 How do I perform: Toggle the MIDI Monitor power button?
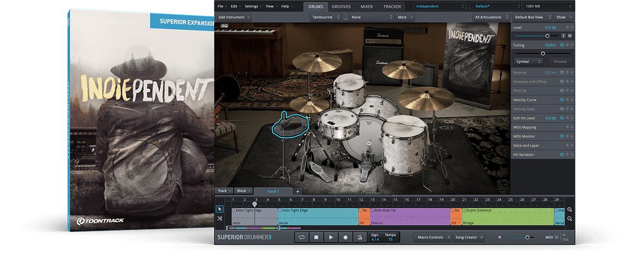tap(562, 136)
